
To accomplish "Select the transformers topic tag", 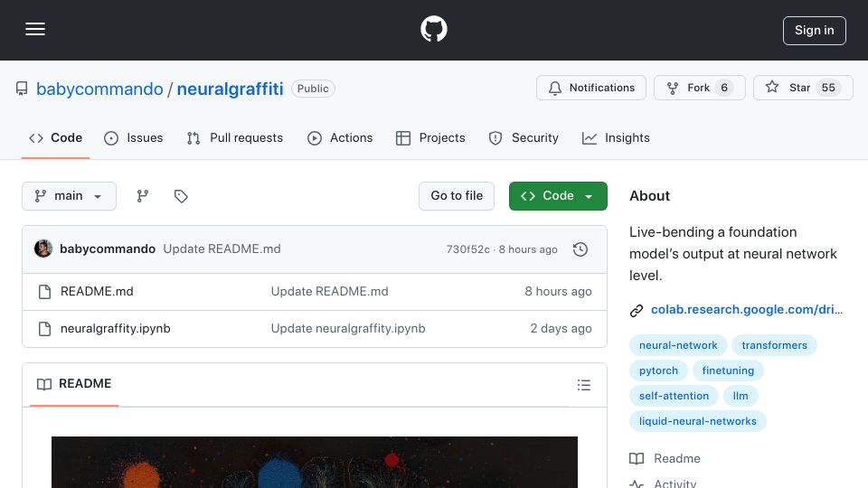I will click(x=774, y=345).
